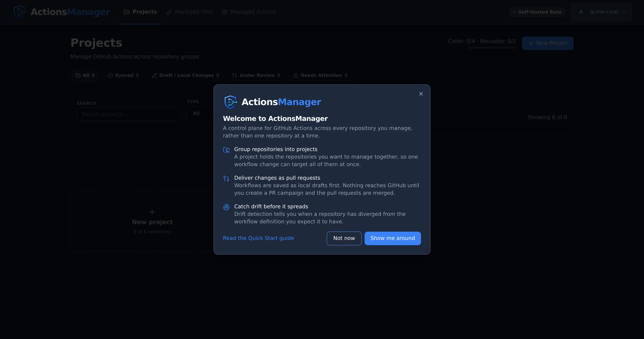Start the tour with Show me around

(x=392, y=238)
